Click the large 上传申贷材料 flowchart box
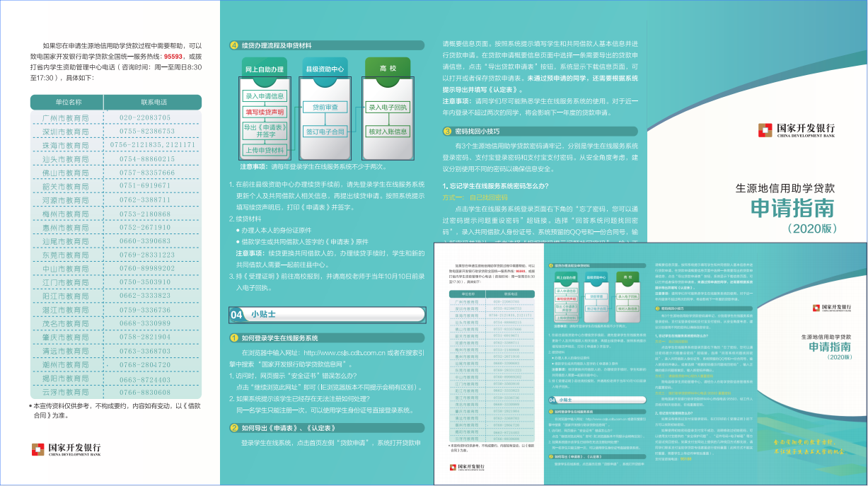The width and height of the screenshot is (868, 486). [x=265, y=150]
